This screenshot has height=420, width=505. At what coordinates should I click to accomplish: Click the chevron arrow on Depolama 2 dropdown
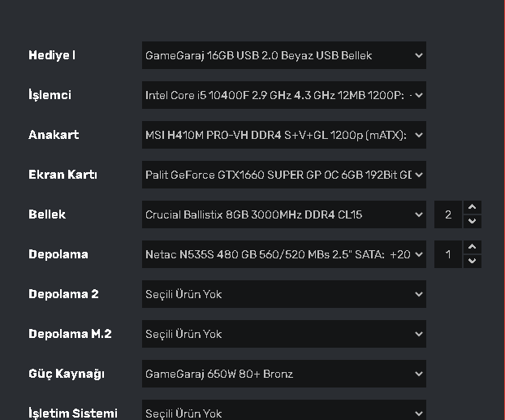click(x=418, y=294)
